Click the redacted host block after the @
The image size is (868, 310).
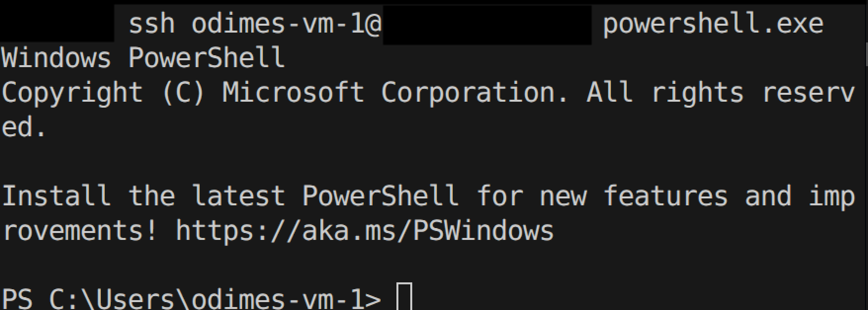point(487,26)
